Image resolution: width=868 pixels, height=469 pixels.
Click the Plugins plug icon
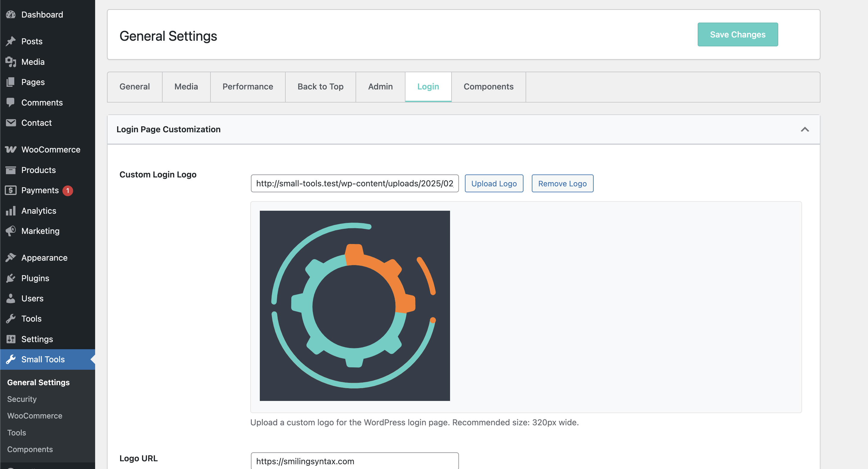[x=11, y=278]
